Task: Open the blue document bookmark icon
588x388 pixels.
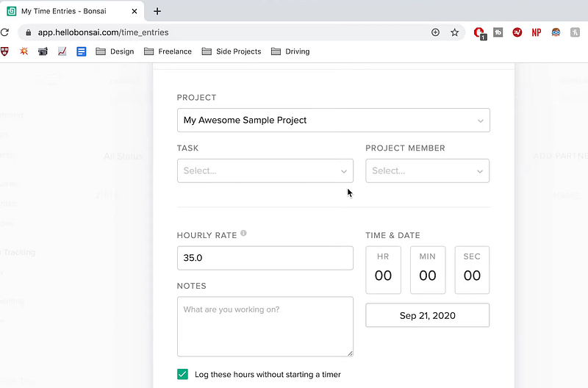Action: 82,51
